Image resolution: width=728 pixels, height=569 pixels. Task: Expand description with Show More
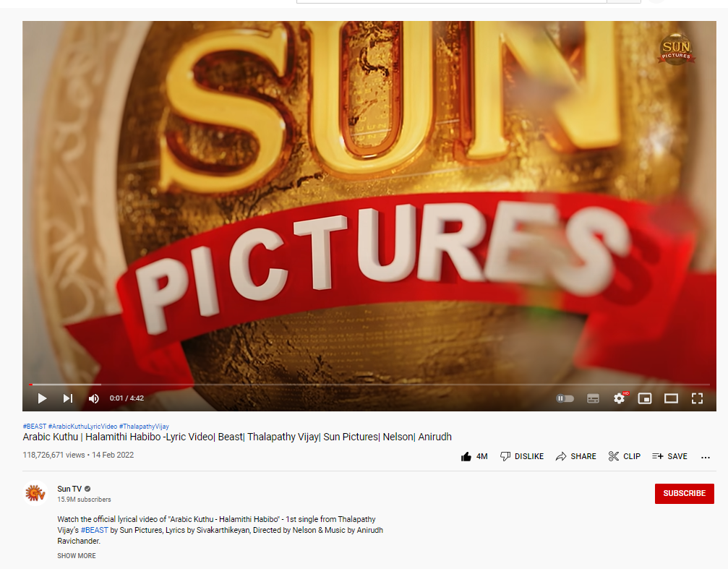click(x=77, y=556)
